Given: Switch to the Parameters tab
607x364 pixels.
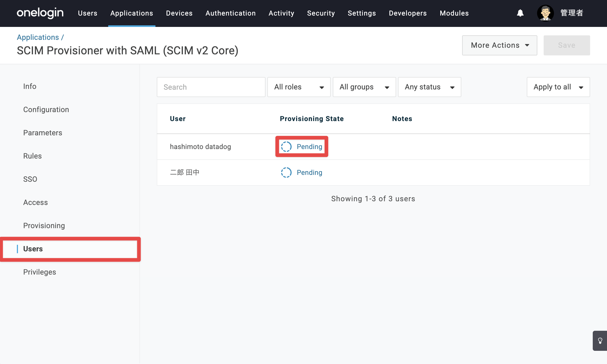Looking at the screenshot, I should click(x=42, y=133).
